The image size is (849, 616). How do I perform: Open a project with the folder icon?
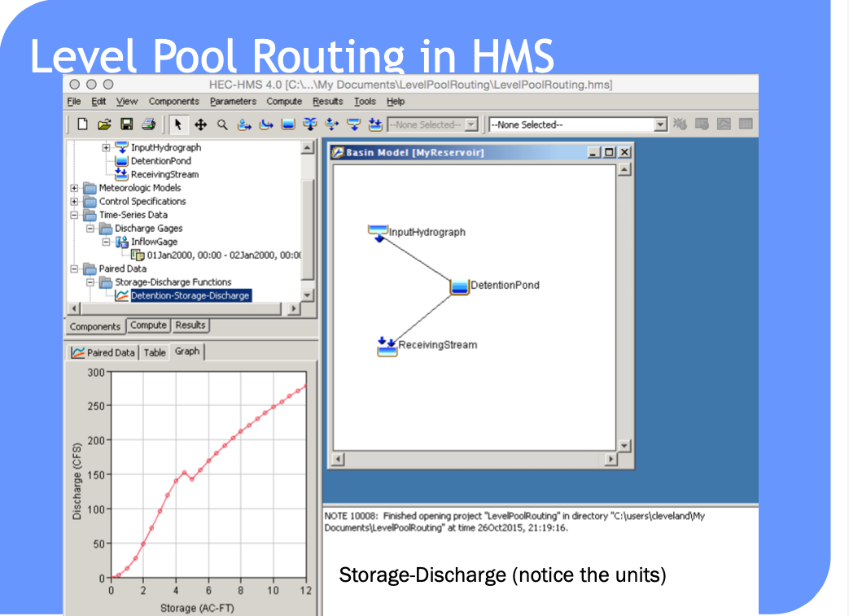point(104,125)
